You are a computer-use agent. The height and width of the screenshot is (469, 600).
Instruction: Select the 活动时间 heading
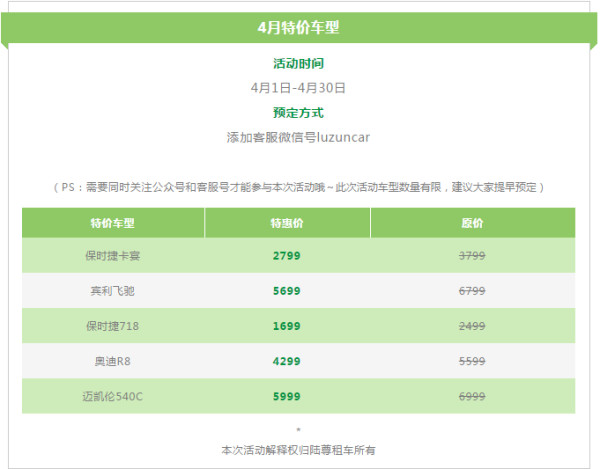point(298,64)
